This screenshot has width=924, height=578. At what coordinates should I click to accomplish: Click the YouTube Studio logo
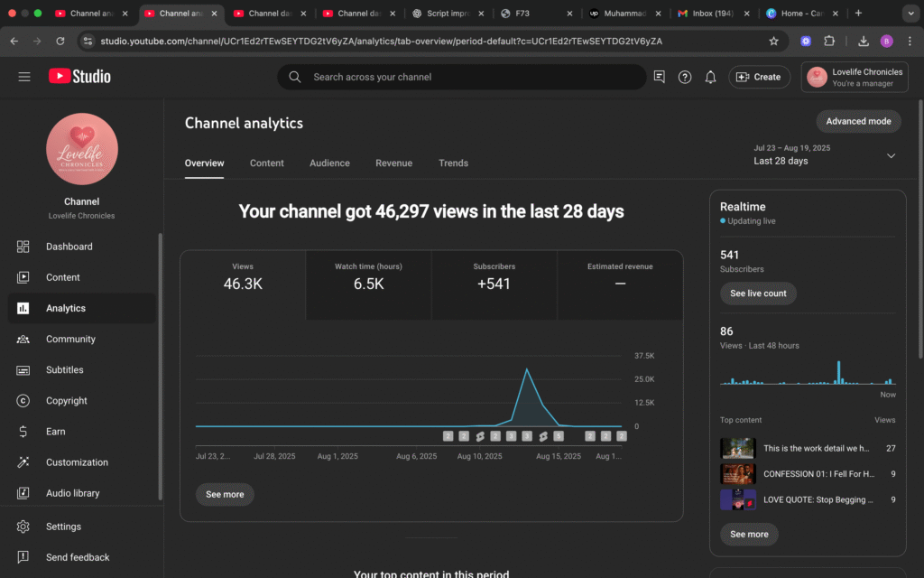pyautogui.click(x=79, y=77)
